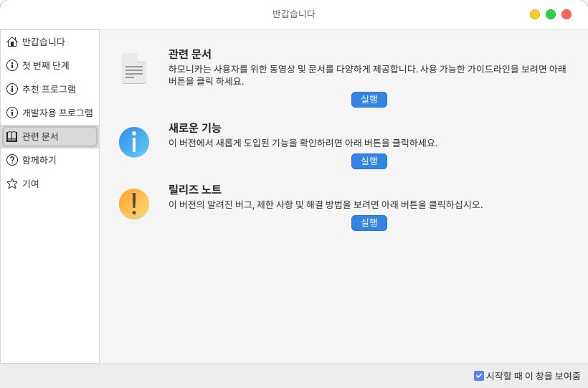Open the 개발자용 프로그램 sidebar page

click(x=57, y=113)
